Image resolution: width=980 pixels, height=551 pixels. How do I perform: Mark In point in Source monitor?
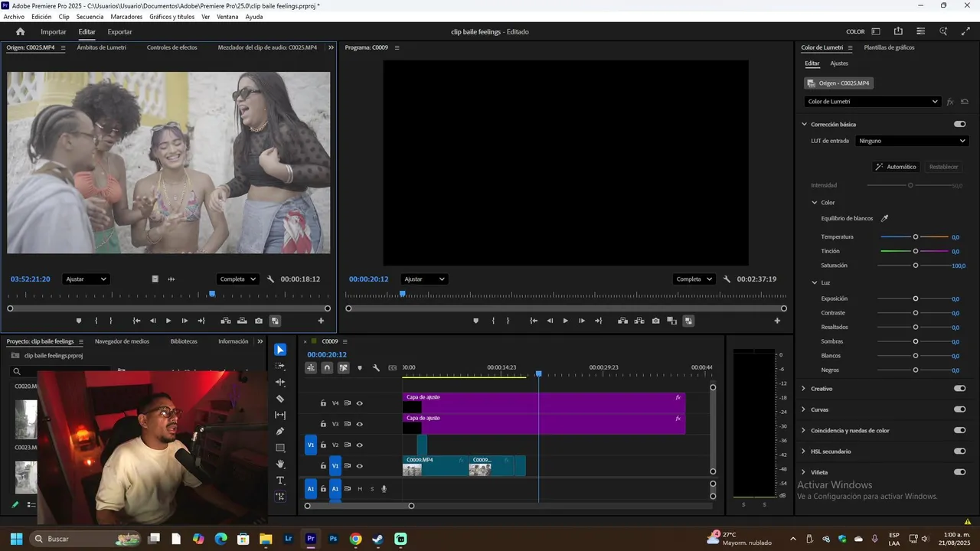tap(96, 321)
